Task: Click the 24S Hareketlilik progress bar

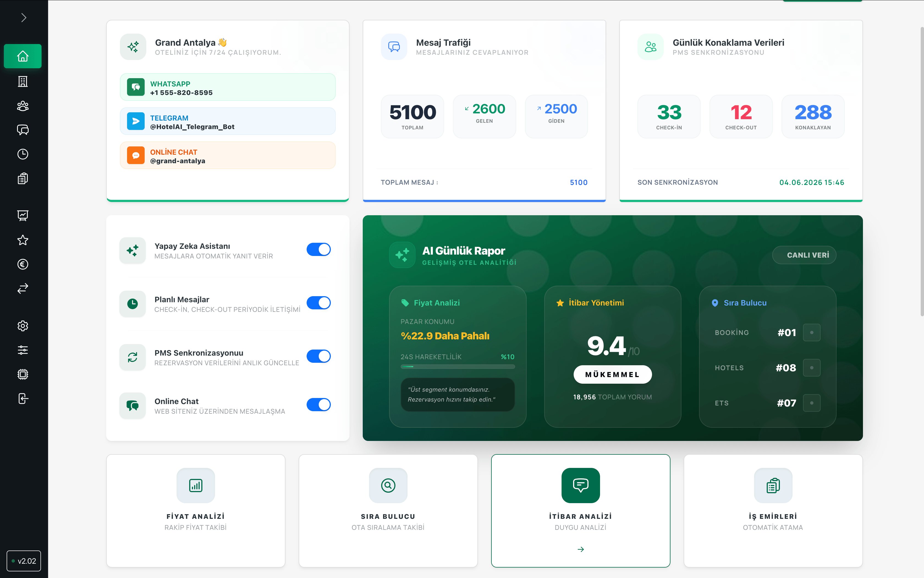Action: [x=457, y=367]
